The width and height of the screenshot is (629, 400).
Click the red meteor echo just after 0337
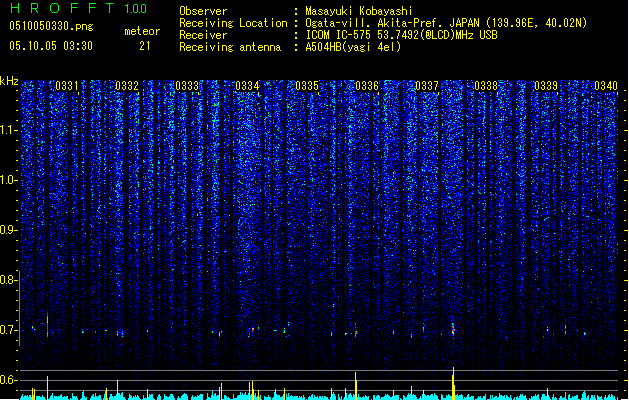click(453, 330)
